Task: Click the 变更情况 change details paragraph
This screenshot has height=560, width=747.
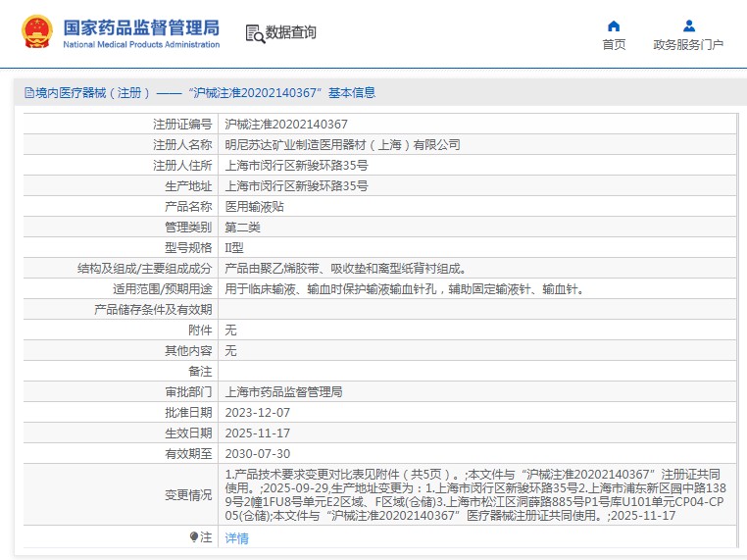Action: 475,494
